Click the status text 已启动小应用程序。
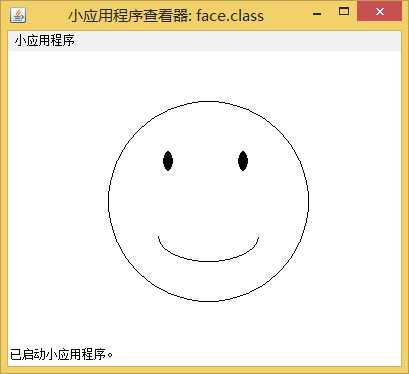This screenshot has height=374, width=409. tap(61, 354)
